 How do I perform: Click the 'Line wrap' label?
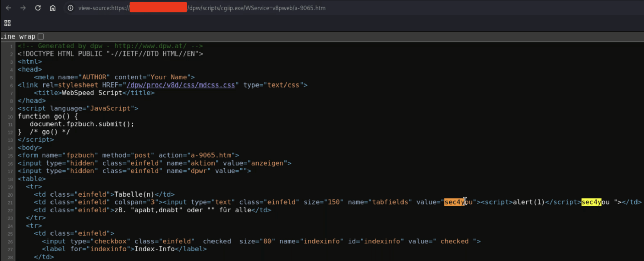18,36
